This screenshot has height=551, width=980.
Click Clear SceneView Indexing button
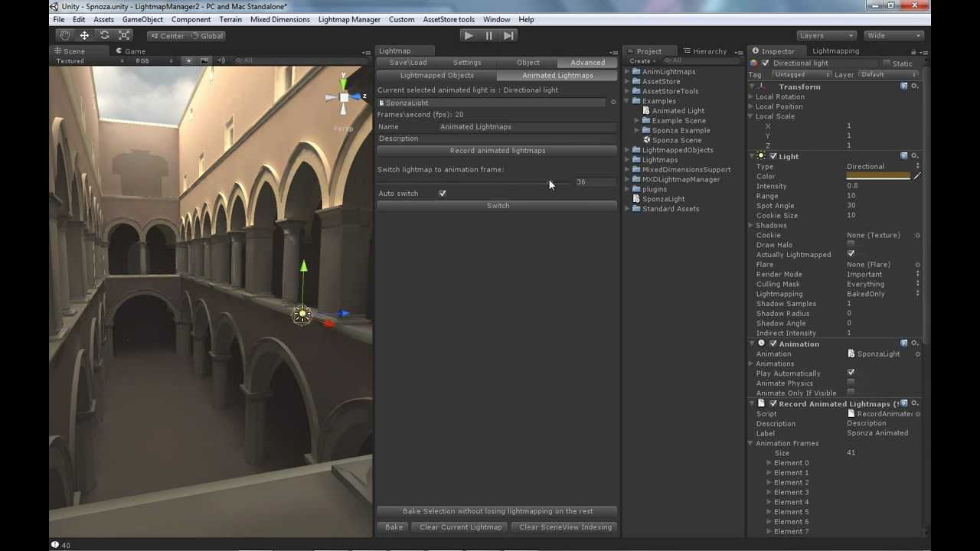click(x=566, y=527)
